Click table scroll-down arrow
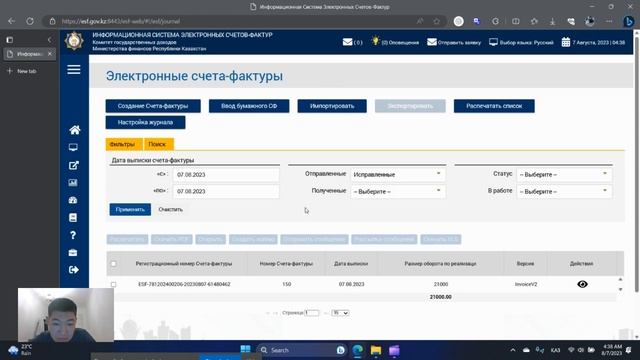 coord(620,289)
